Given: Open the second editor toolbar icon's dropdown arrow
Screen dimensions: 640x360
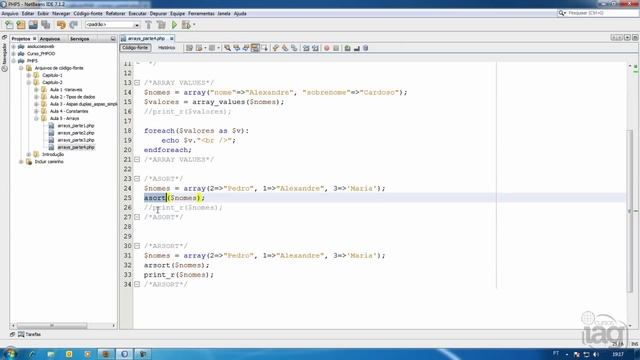Looking at the screenshot, I should 205,48.
